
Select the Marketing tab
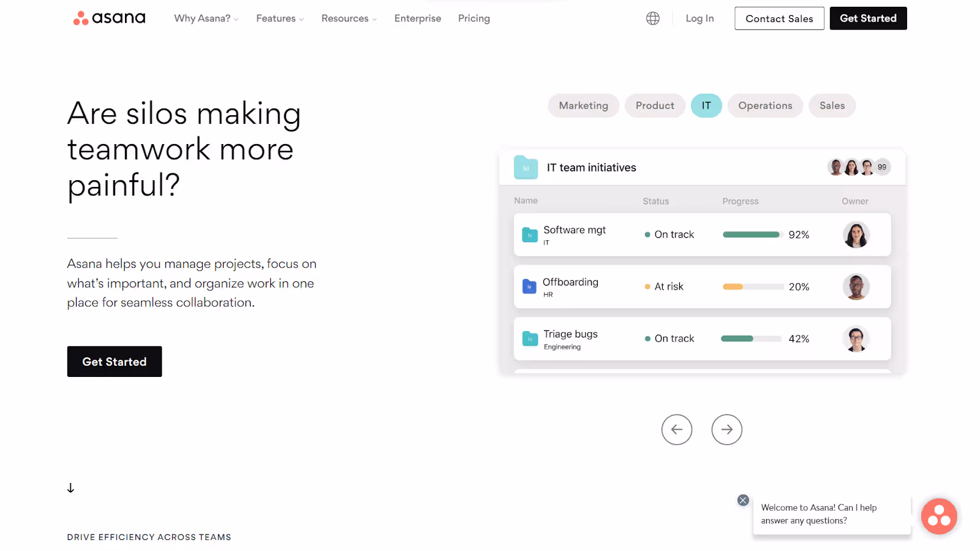pyautogui.click(x=583, y=105)
